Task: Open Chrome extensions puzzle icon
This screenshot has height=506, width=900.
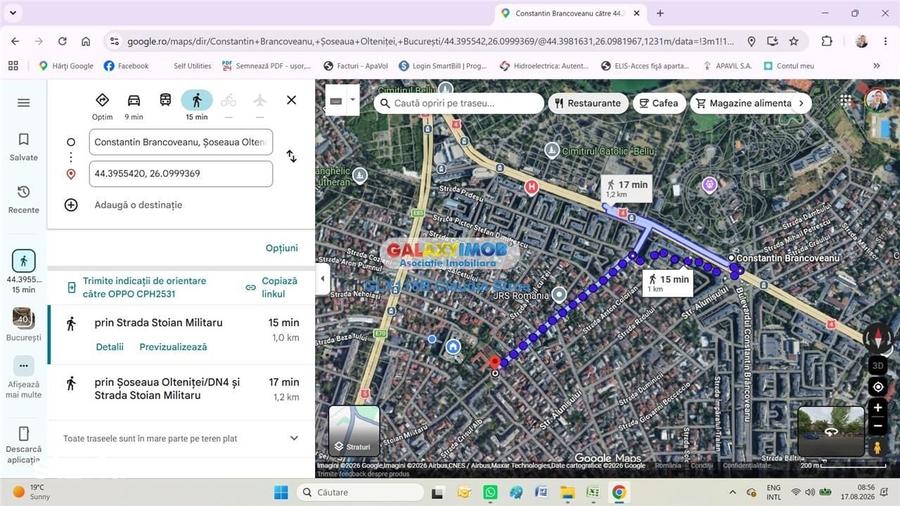Action: pyautogui.click(x=827, y=41)
